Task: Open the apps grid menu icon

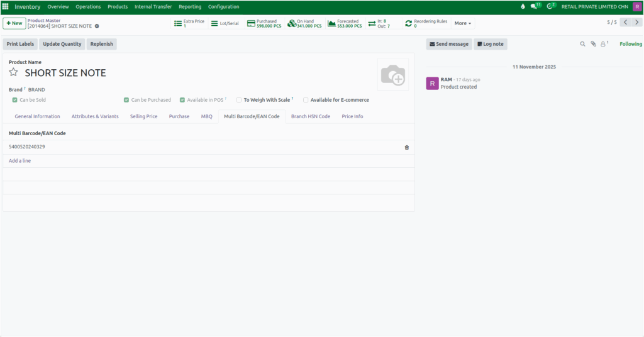Action: pyautogui.click(x=5, y=6)
